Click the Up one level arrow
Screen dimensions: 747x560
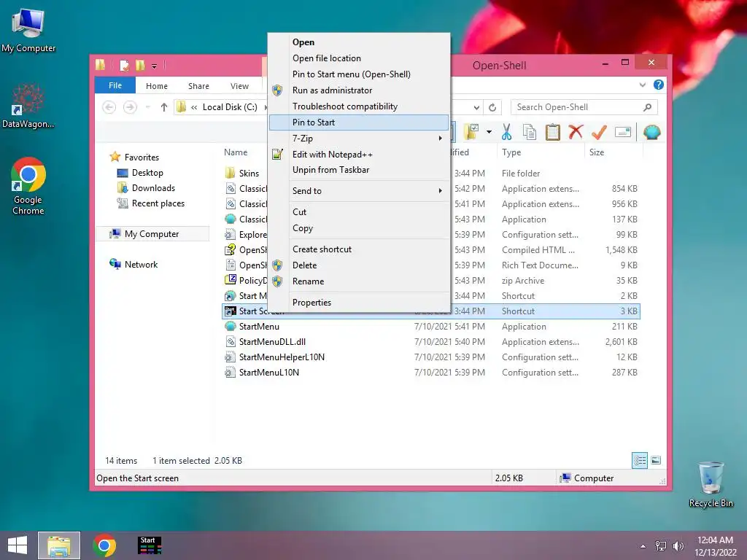click(x=164, y=107)
